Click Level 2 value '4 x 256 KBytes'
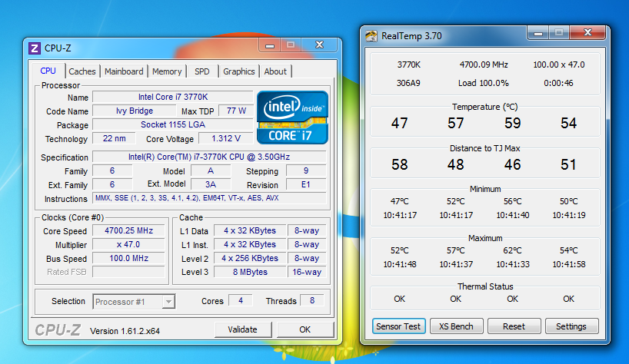The height and width of the screenshot is (364, 629). tap(250, 258)
